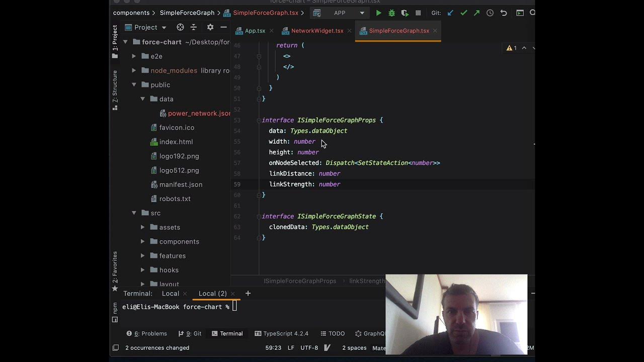644x362 pixels.
Task: Close the Local terminal tab
Action: coord(185,294)
